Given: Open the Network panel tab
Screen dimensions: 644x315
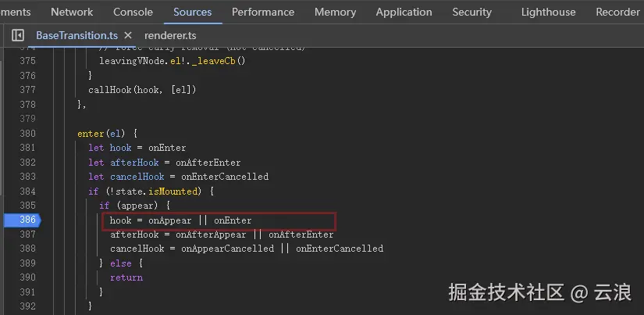Looking at the screenshot, I should 72,12.
